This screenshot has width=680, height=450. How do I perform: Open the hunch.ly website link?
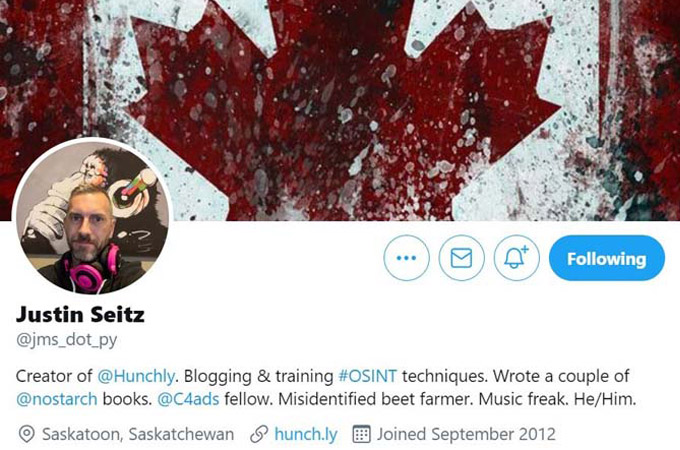pyautogui.click(x=306, y=434)
